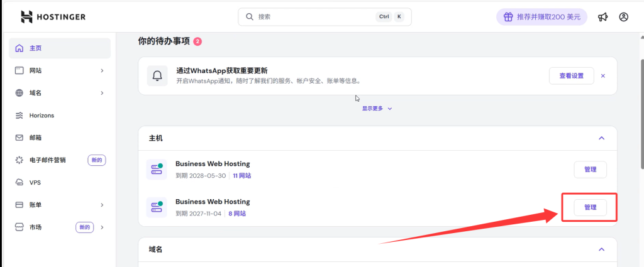Expand the 网站 sidebar submenu
The width and height of the screenshot is (644, 267).
[102, 71]
